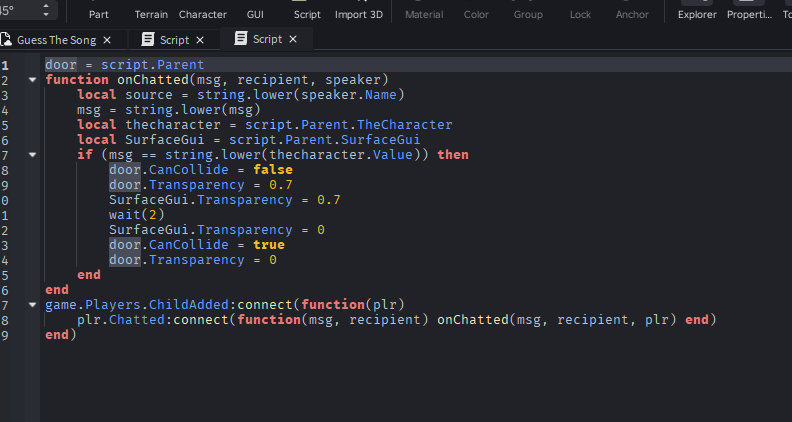Switch to the first Script tab
The image size is (792, 422).
click(174, 40)
